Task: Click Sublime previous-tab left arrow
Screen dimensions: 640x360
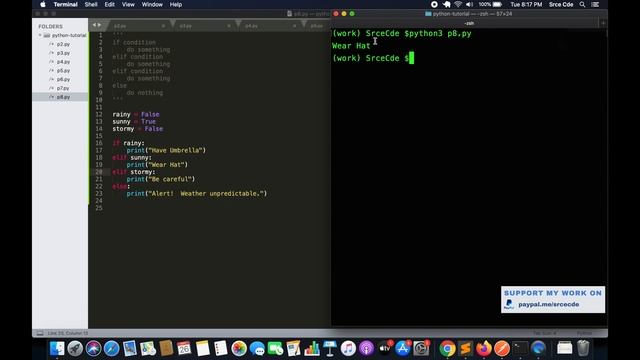Action: pos(94,25)
